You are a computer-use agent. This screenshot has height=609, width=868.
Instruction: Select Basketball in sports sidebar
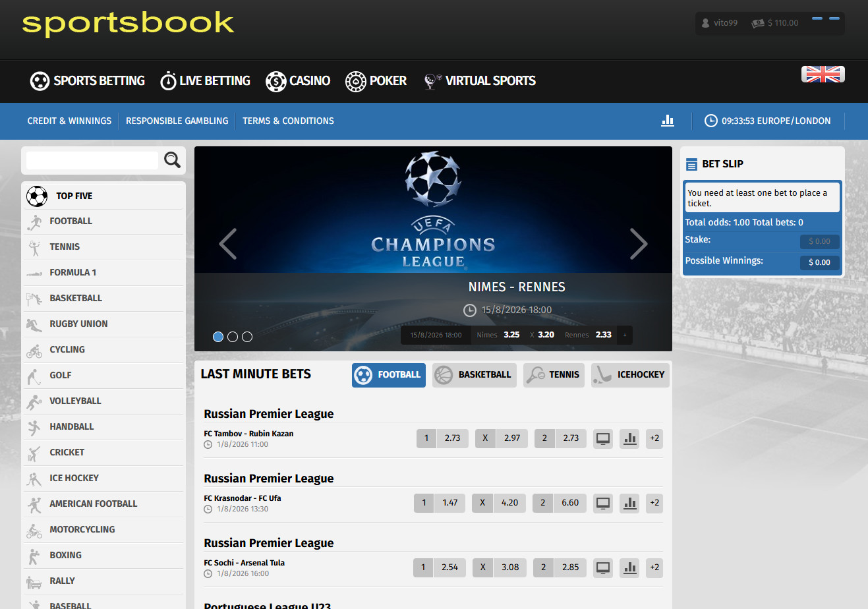pyautogui.click(x=103, y=299)
